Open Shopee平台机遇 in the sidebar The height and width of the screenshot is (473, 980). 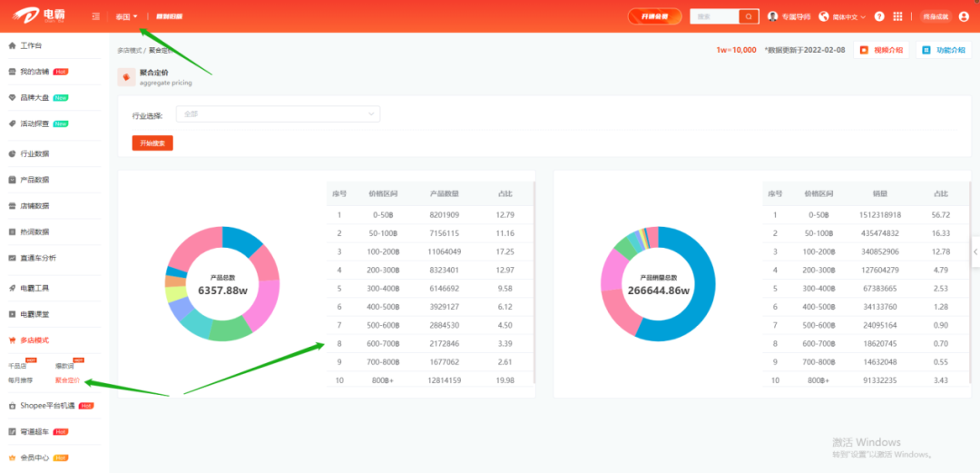click(x=49, y=406)
